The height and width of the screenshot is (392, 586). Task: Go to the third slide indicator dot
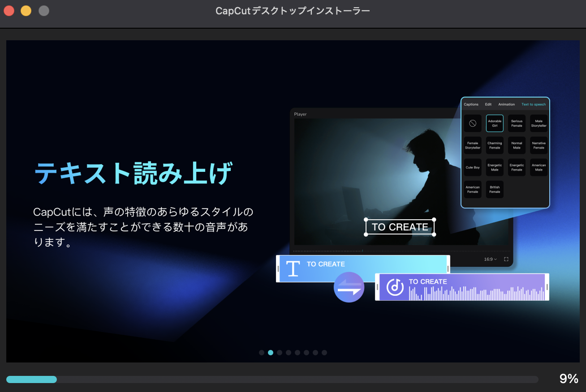[280, 353]
